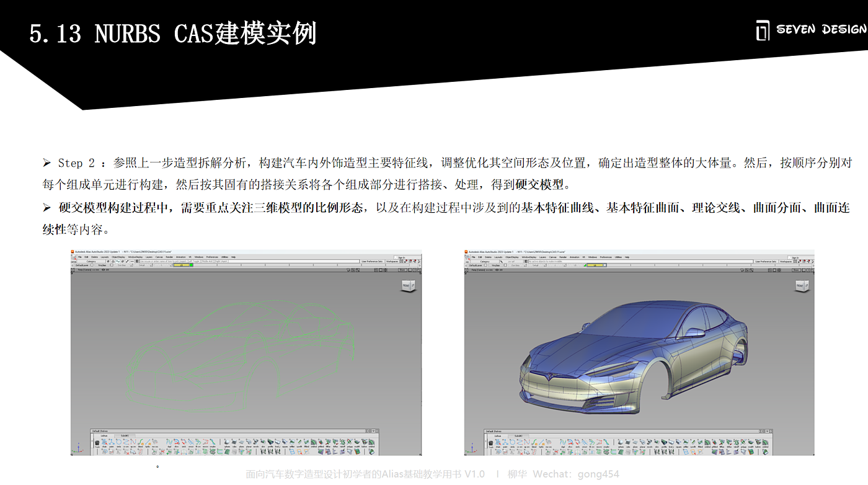Select cube tool in right Alias shelf
868x485 pixels.
click(x=629, y=443)
